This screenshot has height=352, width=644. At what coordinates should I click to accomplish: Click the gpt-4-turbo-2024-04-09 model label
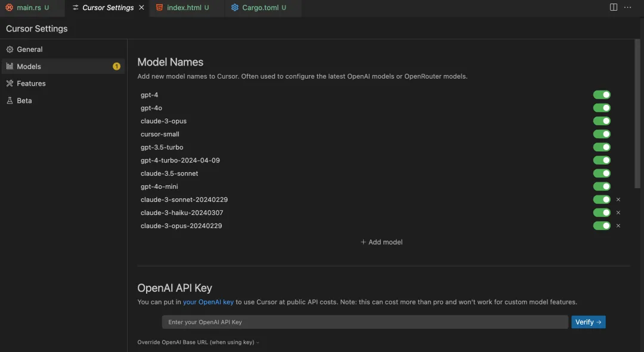pyautogui.click(x=180, y=160)
